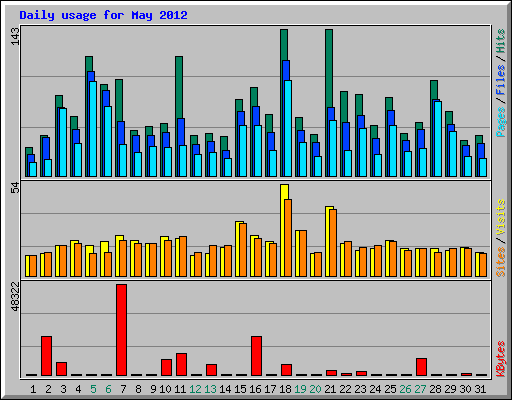Screen dimensions: 512x400
Task: Click the cyan "Pages" legend label
Action: [500, 122]
